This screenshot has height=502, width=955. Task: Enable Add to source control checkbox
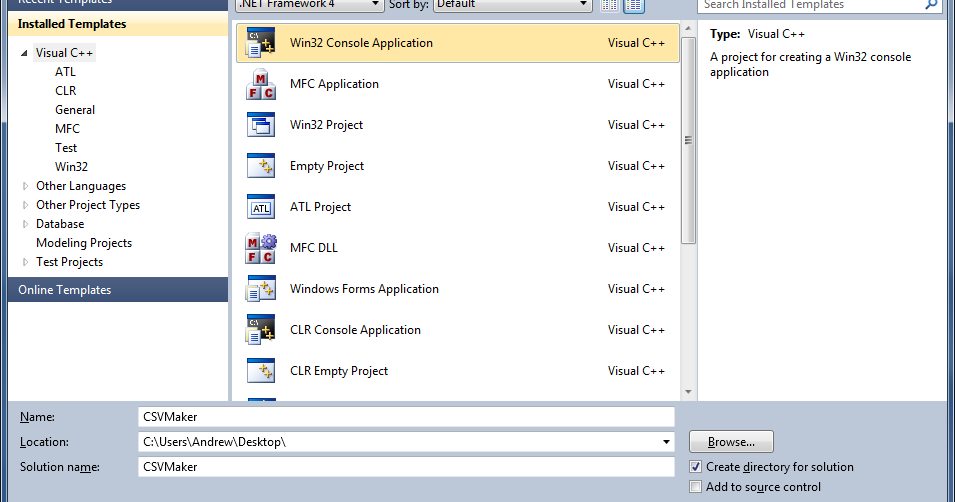point(696,487)
